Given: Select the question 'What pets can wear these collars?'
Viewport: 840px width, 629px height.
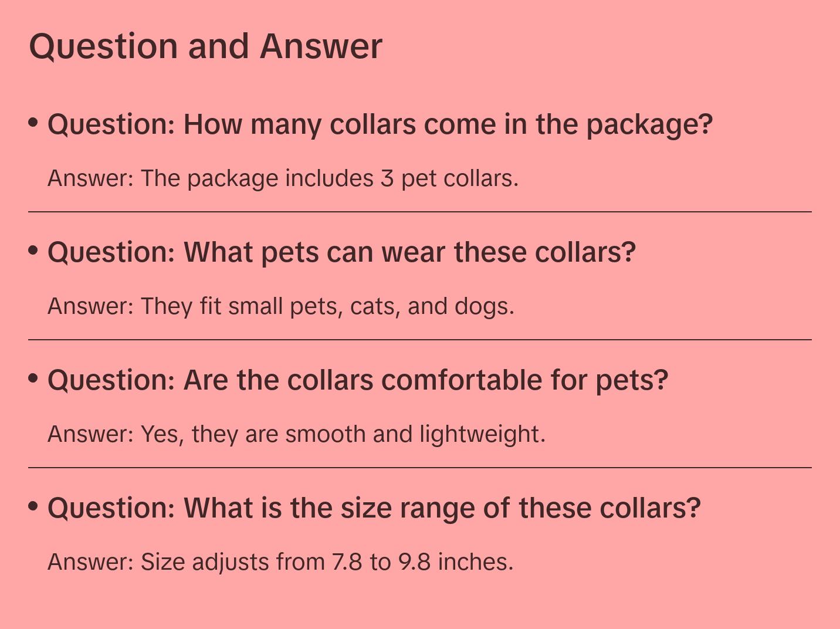Looking at the screenshot, I should click(x=341, y=253).
